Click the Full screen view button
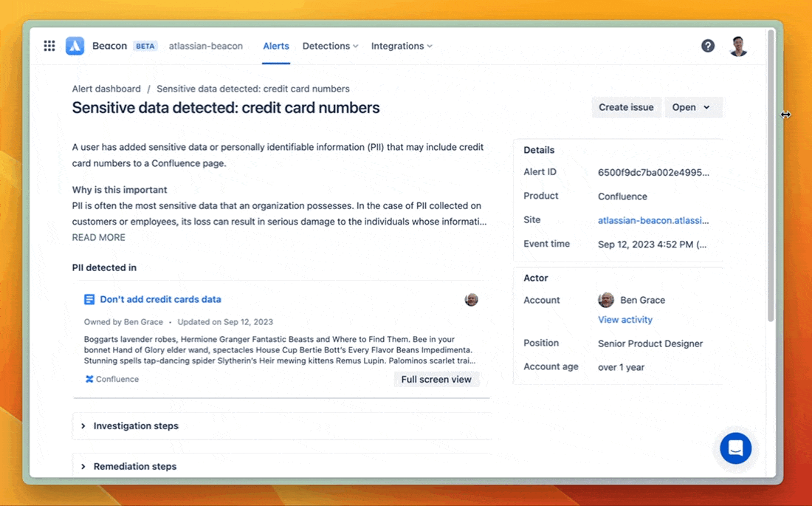The height and width of the screenshot is (506, 812). pos(436,380)
